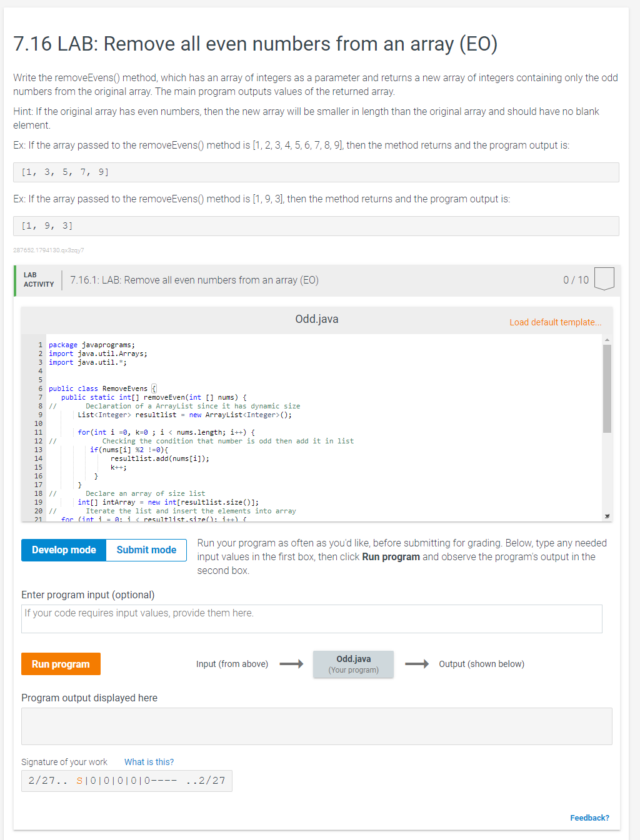Click the green LAB ACTIVITY bar marker
The width and height of the screenshot is (640, 840).
pos(15,280)
